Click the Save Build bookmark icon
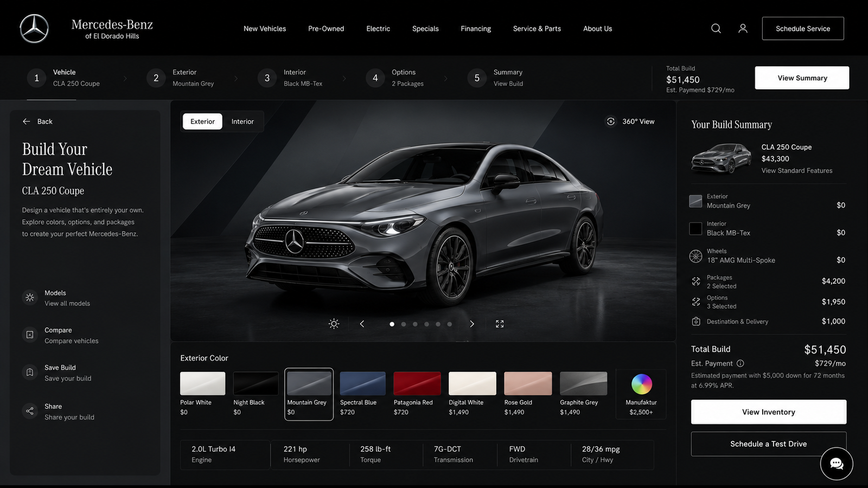The height and width of the screenshot is (488, 868). tap(30, 373)
